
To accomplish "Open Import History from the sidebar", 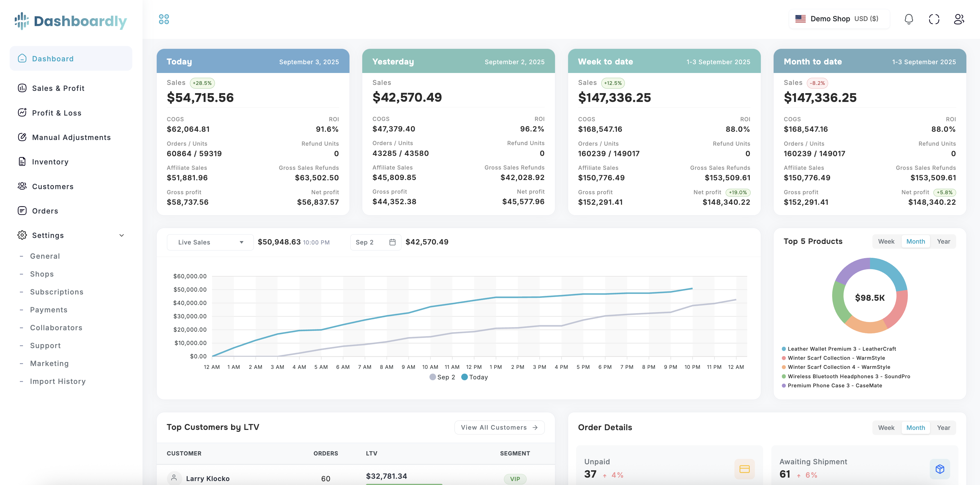I will click(x=58, y=381).
